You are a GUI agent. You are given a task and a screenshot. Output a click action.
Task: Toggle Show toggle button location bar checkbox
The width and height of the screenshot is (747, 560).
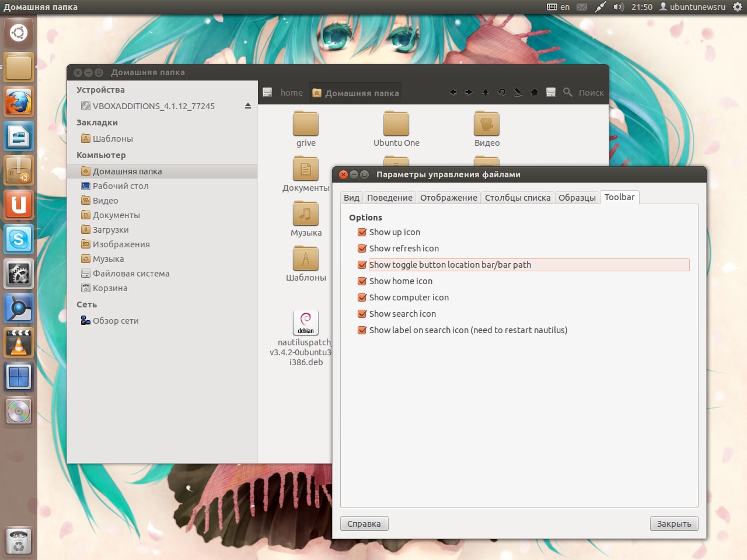pyautogui.click(x=362, y=265)
